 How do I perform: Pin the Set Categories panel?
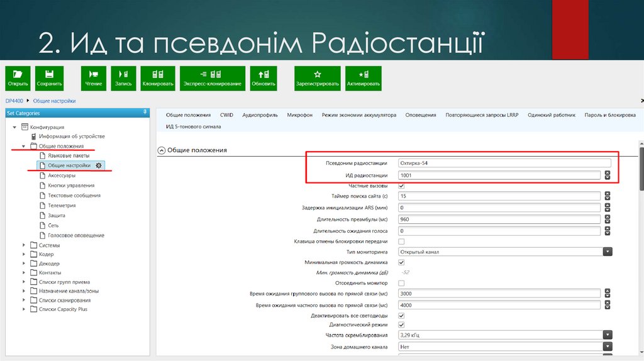145,112
